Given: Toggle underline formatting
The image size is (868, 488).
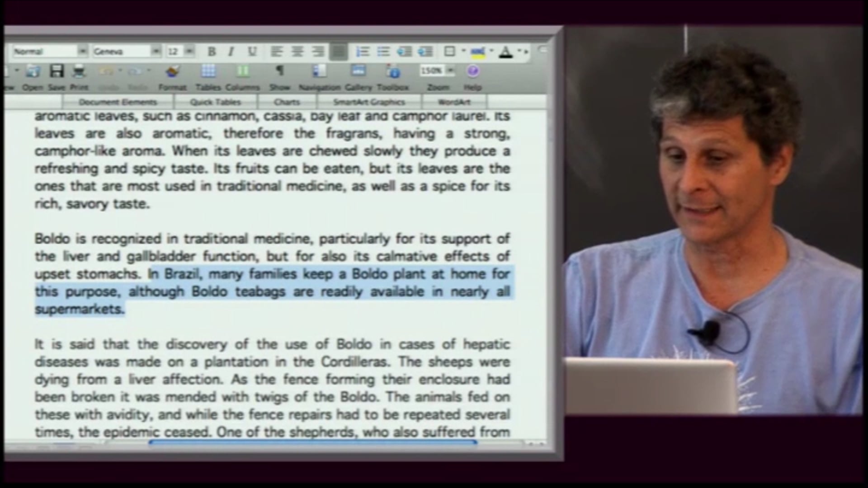Looking at the screenshot, I should click(x=252, y=52).
